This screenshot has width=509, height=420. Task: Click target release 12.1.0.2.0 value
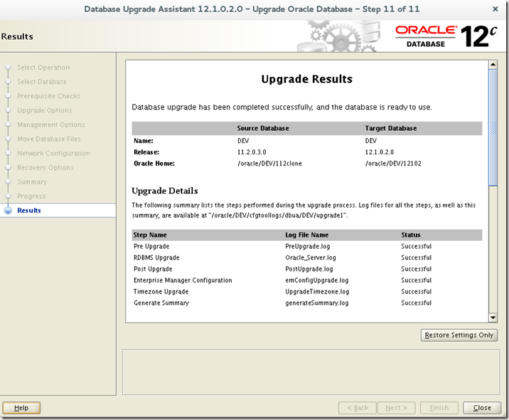[380, 152]
